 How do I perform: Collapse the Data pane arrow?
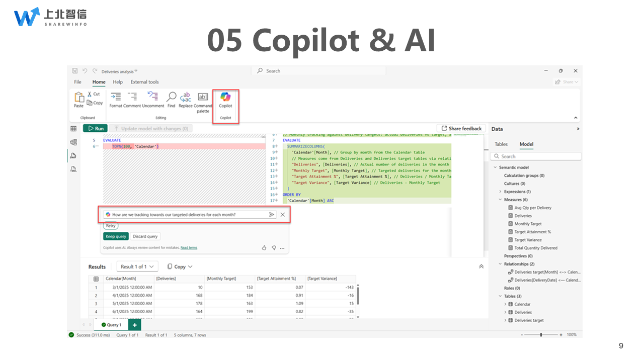click(x=578, y=129)
